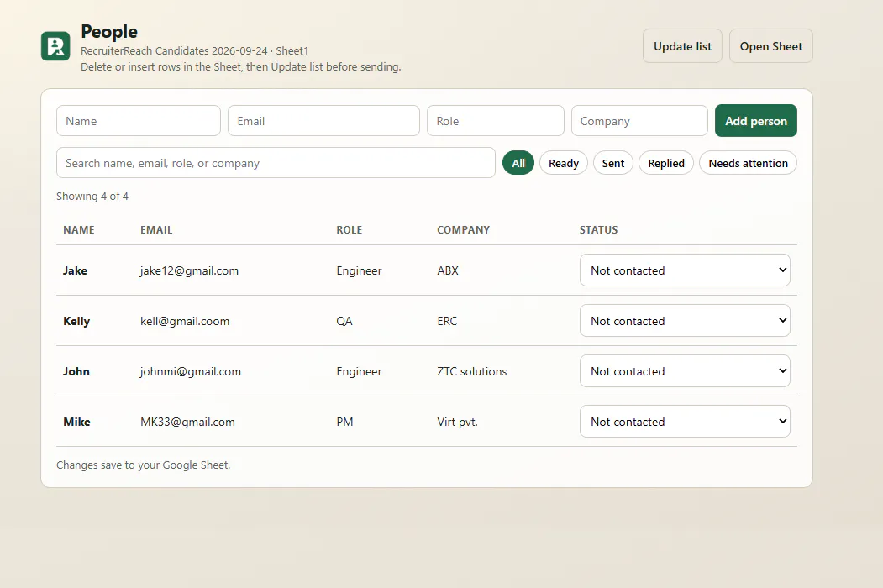Viewport: 883px width, 588px height.
Task: Switch to the Replied filter
Action: (666, 163)
